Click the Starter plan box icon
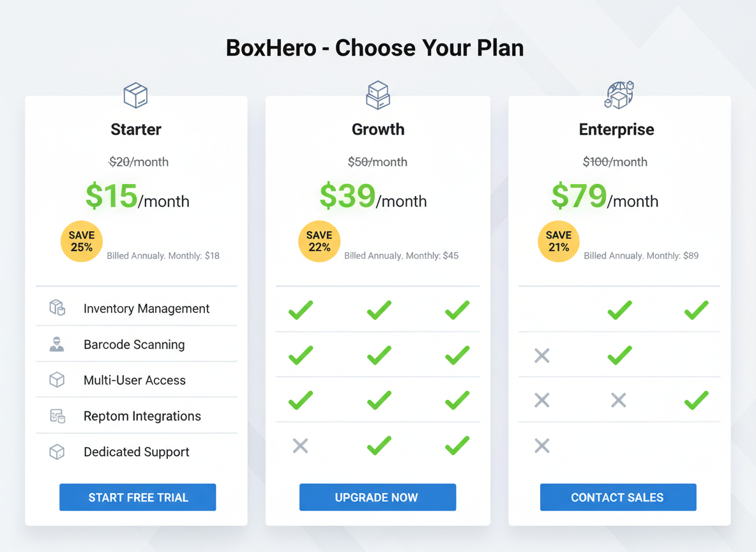756x552 pixels. click(135, 95)
